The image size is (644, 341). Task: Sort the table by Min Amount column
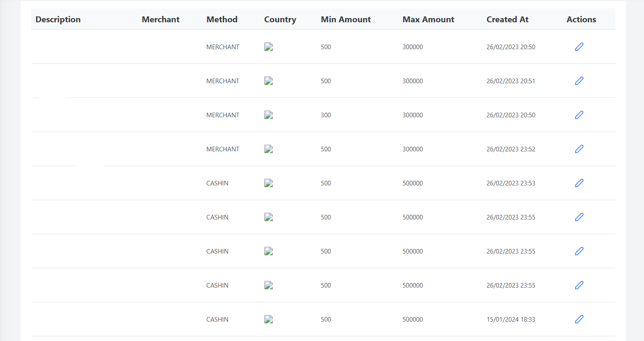[346, 19]
